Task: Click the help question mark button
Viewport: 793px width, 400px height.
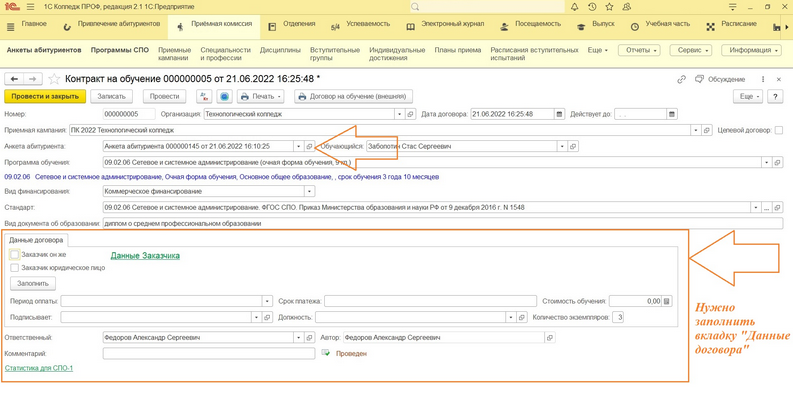Action: pos(775,97)
